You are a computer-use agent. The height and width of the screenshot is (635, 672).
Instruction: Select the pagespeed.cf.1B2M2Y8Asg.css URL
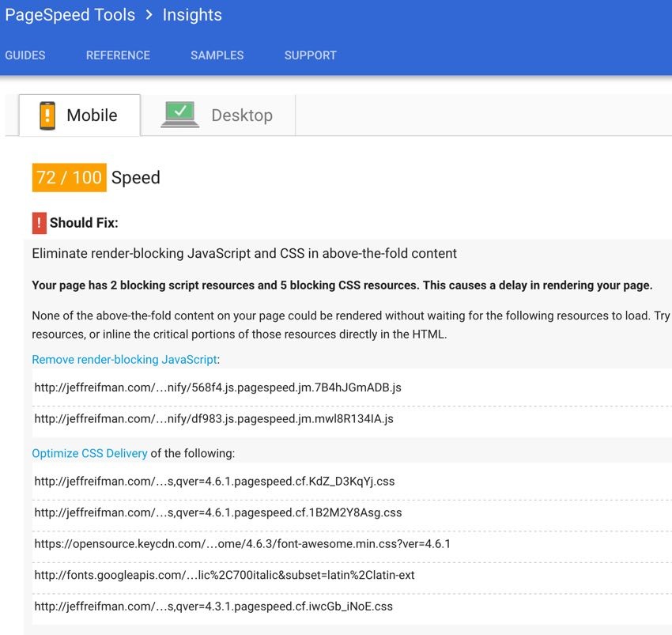[x=218, y=512]
